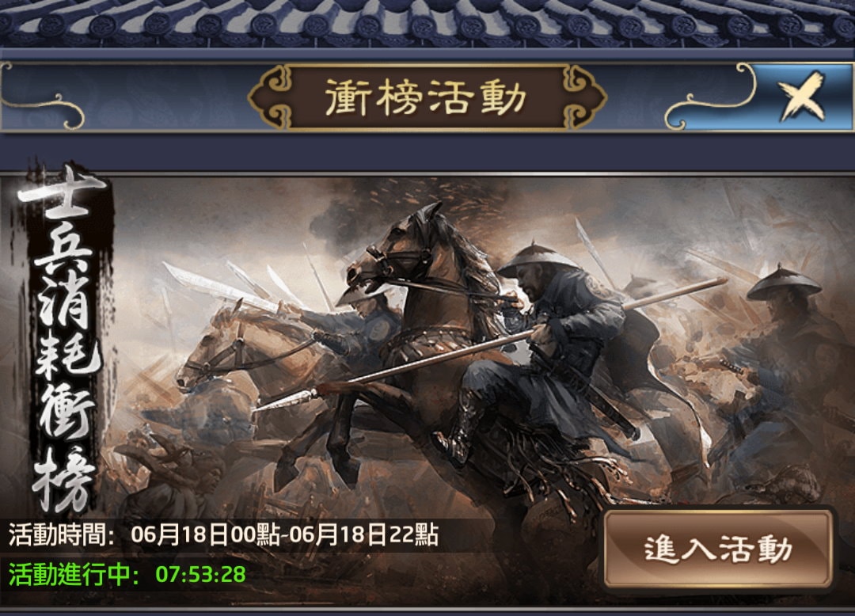Click the blue roof tile decoration at top
Image resolution: width=855 pixels, height=616 pixels.
tap(427, 23)
